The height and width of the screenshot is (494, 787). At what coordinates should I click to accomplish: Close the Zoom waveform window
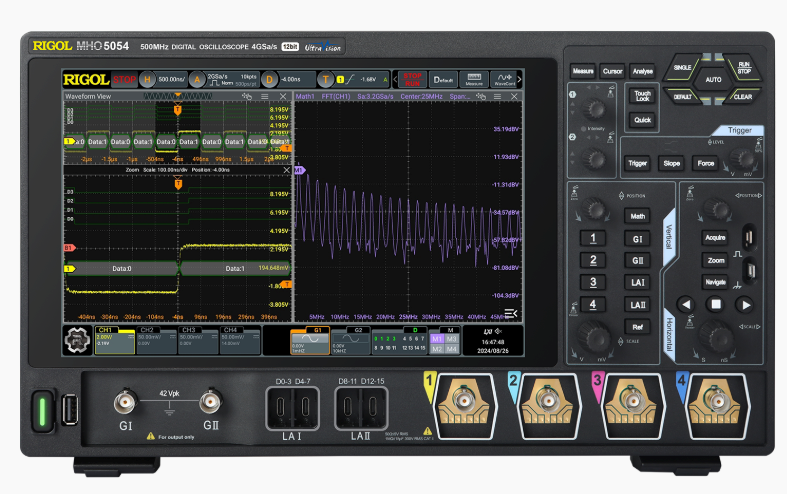[287, 171]
